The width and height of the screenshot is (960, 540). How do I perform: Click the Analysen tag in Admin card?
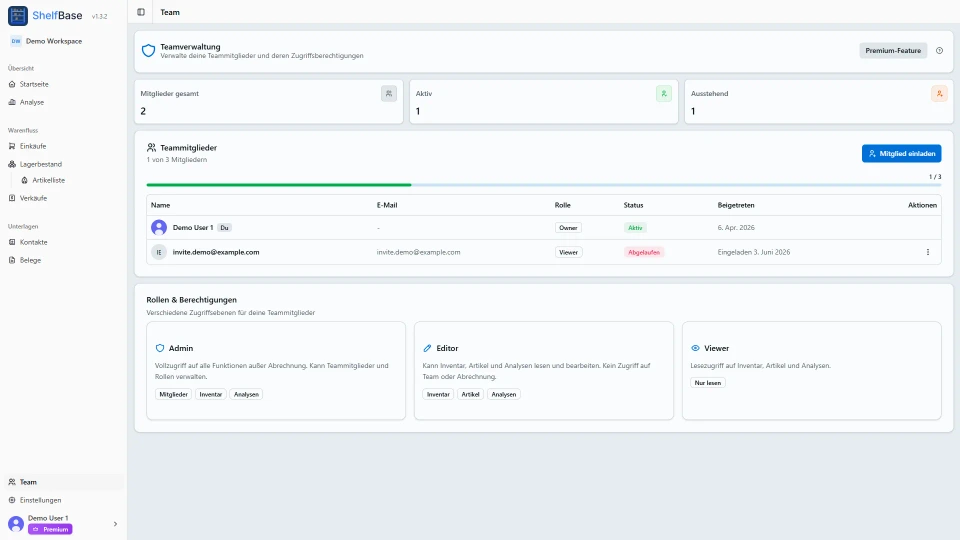(x=246, y=395)
